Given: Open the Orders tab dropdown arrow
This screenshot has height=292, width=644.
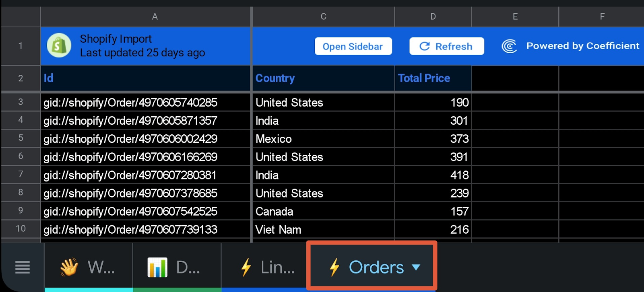Looking at the screenshot, I should coord(416,267).
